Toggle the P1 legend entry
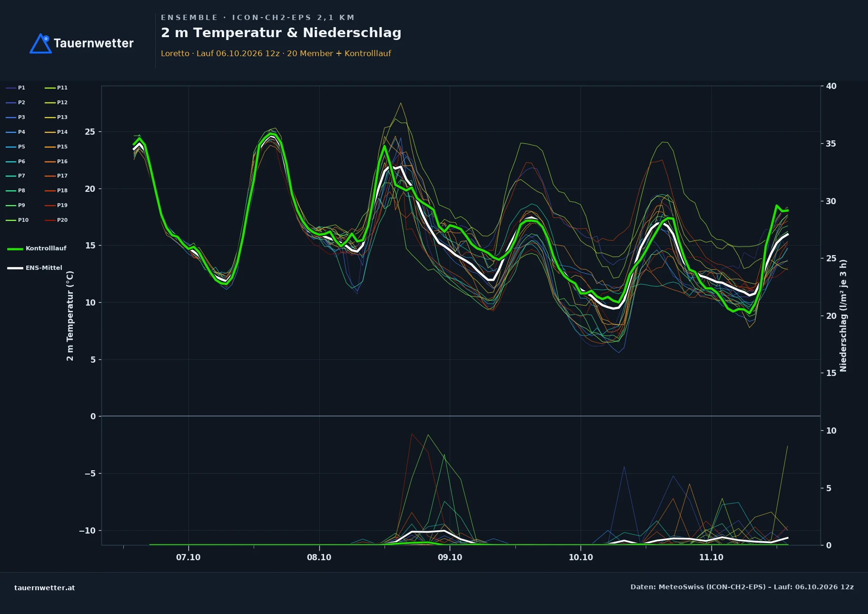The image size is (868, 614). tap(15, 88)
